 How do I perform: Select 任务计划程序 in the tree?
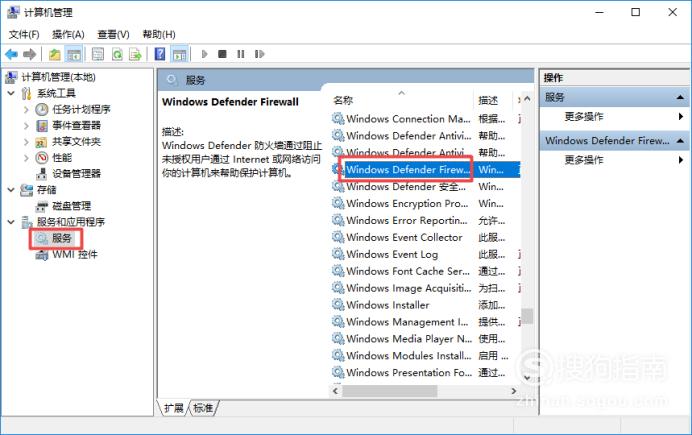81,109
